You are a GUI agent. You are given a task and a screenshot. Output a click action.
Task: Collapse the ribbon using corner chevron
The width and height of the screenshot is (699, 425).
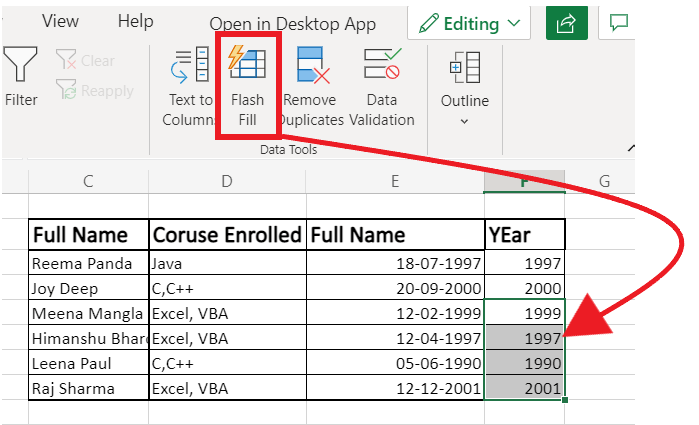[632, 148]
